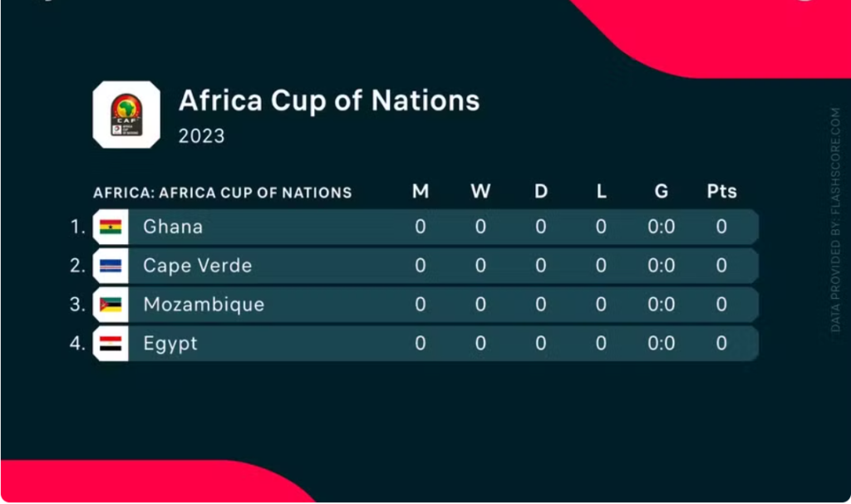The height and width of the screenshot is (504, 851).
Task: Click the M matches column header
Action: coord(421,192)
